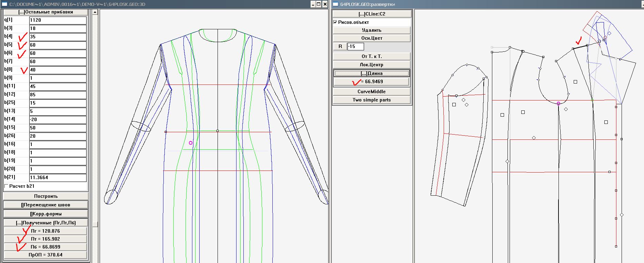
Task: Open the Корр.формы section
Action: [x=46, y=214]
